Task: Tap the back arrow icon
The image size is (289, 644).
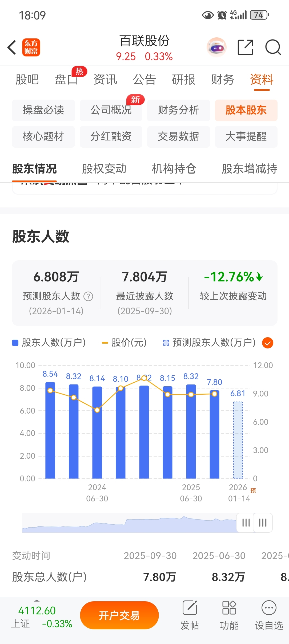Action: pyautogui.click(x=12, y=48)
